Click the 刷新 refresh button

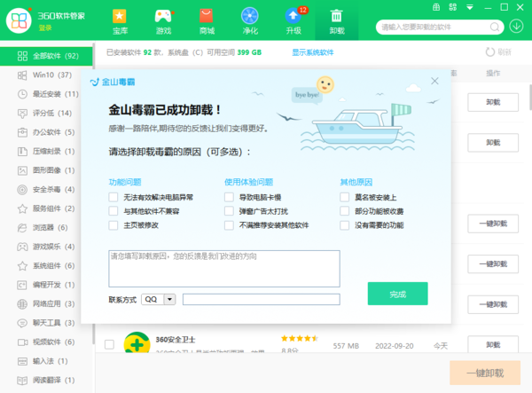pos(498,52)
